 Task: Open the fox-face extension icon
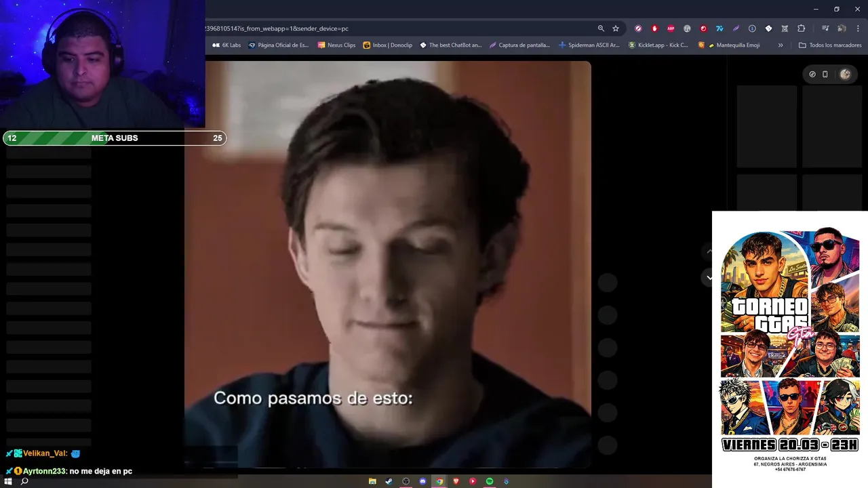(785, 28)
